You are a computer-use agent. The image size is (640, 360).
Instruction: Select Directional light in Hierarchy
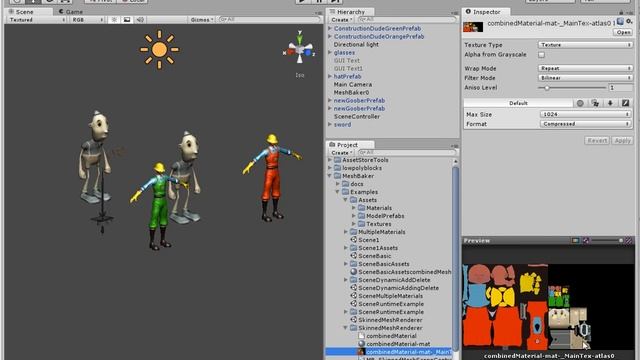point(356,44)
